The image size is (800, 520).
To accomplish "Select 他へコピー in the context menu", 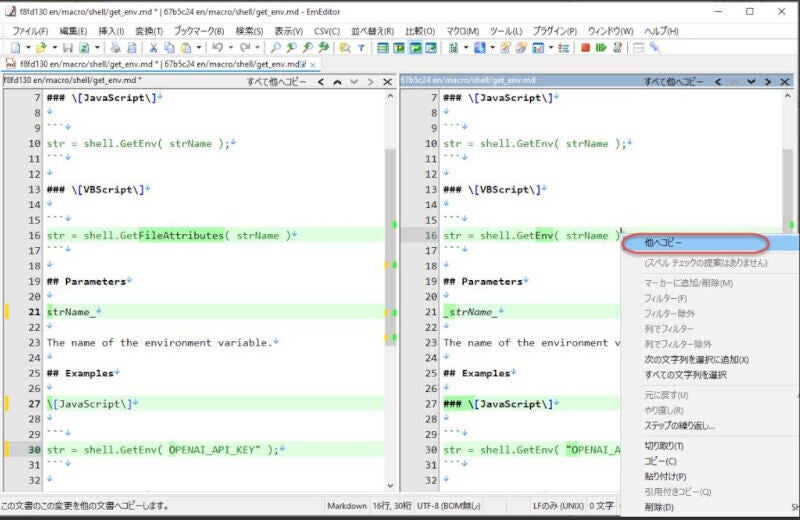I will pyautogui.click(x=664, y=243).
